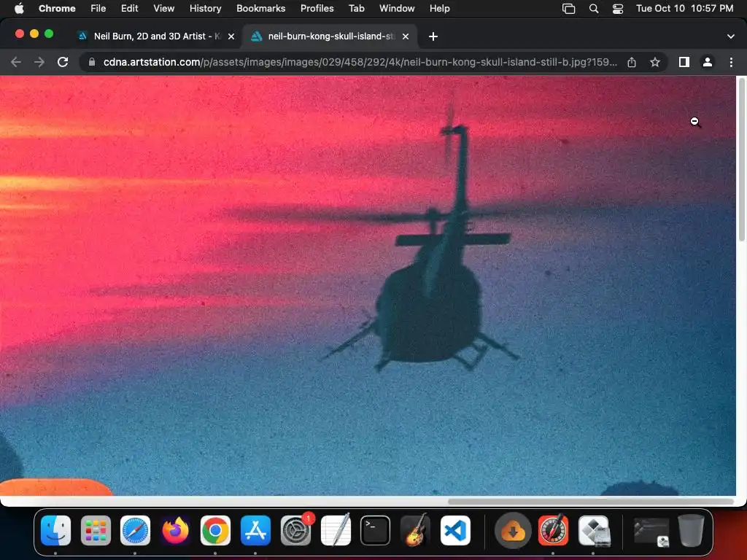Open Chrome three-dot menu
The width and height of the screenshot is (747, 560).
point(731,62)
